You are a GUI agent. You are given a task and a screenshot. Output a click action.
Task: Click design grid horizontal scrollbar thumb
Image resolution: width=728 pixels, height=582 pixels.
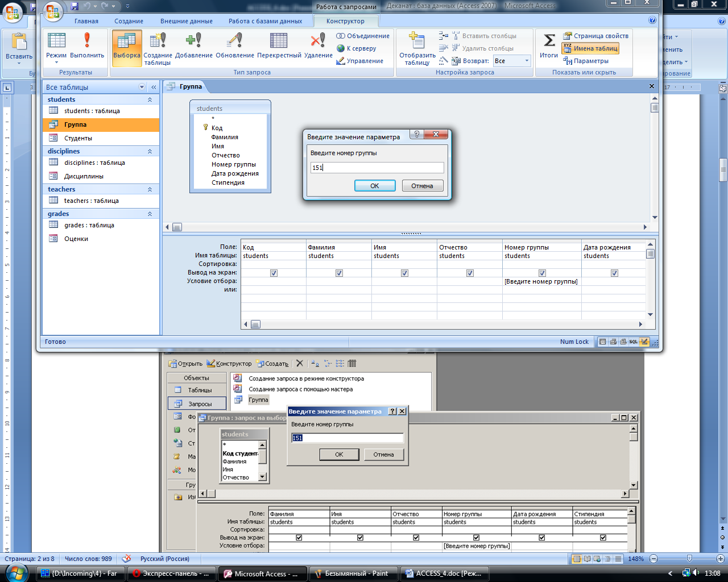click(255, 325)
